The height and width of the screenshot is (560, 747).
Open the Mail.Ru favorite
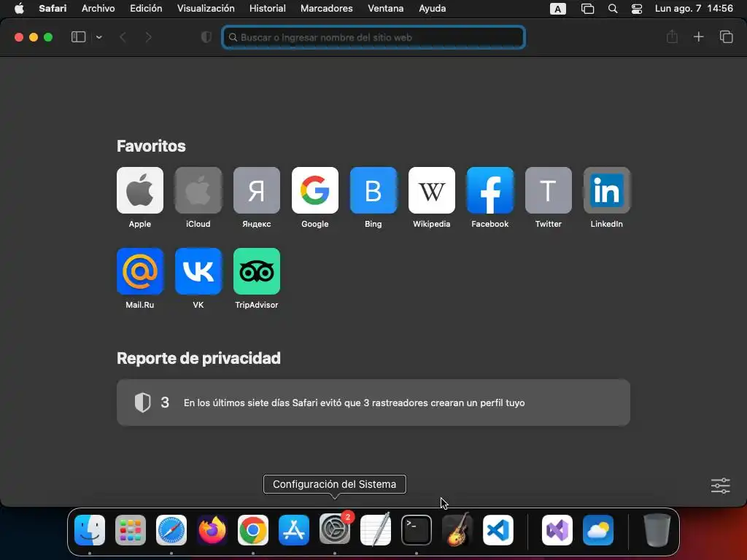pyautogui.click(x=139, y=271)
